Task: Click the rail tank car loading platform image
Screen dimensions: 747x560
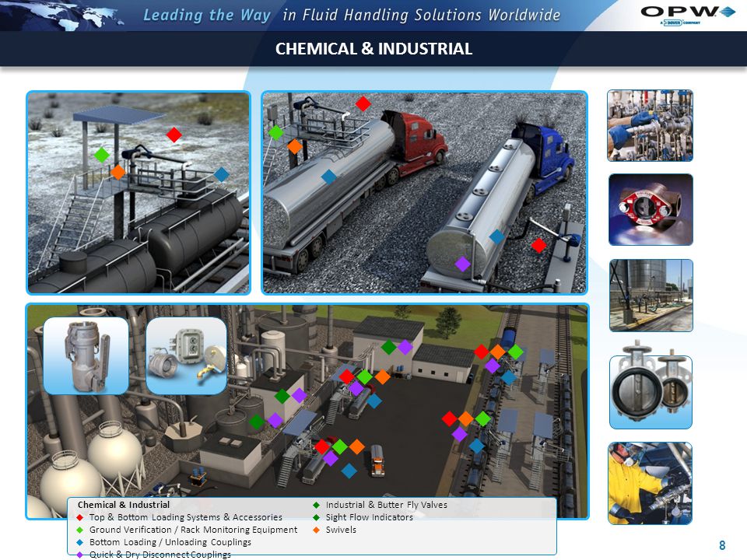Action: [139, 193]
